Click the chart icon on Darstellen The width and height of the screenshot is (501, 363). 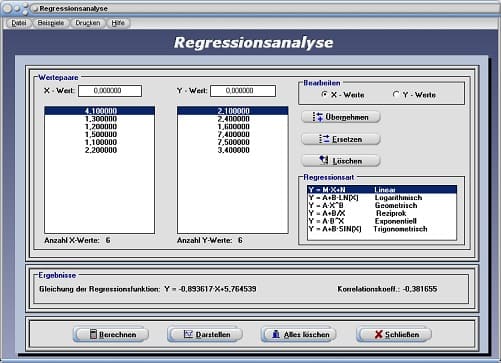pos(188,334)
